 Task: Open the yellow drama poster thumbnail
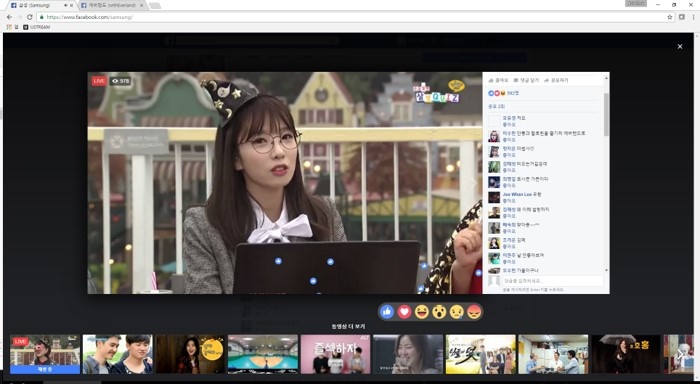480,354
